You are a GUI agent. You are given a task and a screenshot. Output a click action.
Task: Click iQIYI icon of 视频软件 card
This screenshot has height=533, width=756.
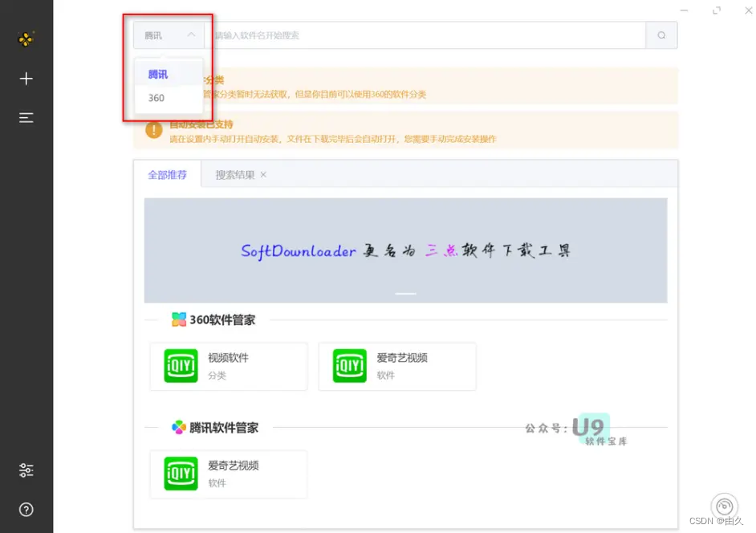pos(181,365)
